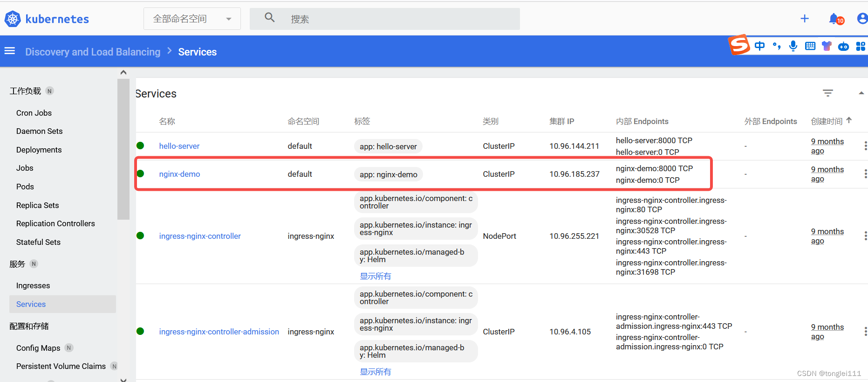Click the microphone voice input icon
Image resolution: width=868 pixels, height=382 pixels.
point(793,46)
